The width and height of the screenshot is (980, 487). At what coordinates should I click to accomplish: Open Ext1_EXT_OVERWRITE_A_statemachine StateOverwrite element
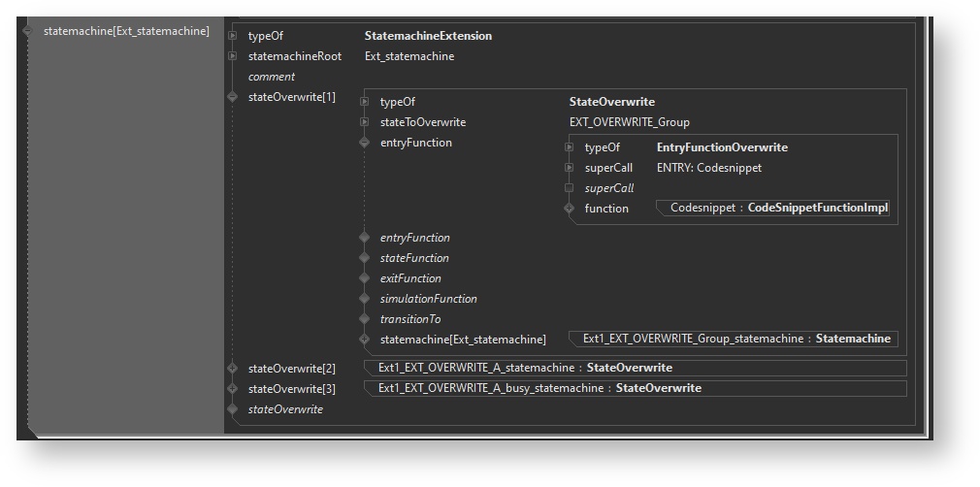tap(524, 368)
